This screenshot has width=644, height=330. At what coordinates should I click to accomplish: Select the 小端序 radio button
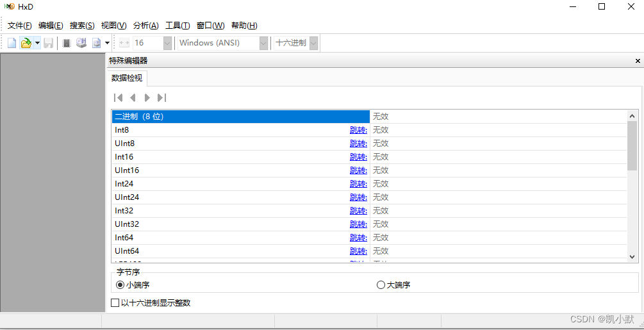tap(120, 285)
